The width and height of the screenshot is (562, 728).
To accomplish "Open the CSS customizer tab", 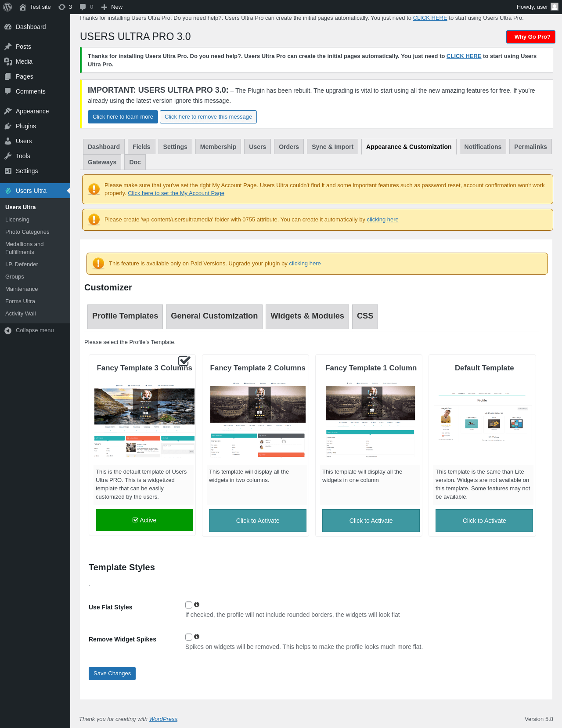I will (365, 316).
